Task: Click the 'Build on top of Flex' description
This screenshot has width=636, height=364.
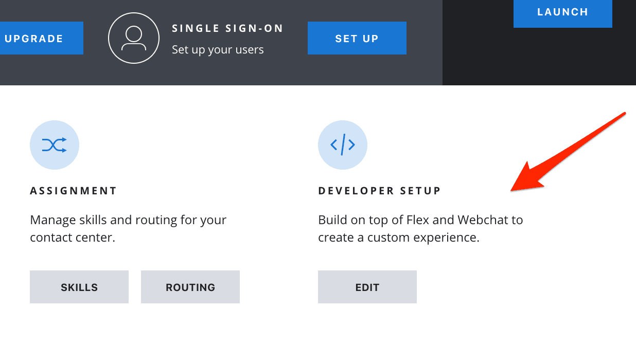Action: pos(420,228)
